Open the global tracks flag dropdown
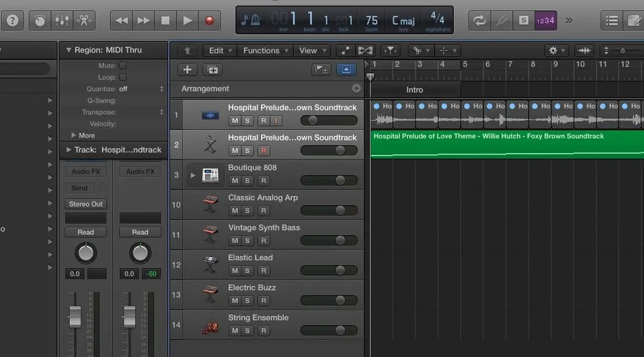The width and height of the screenshot is (644, 357). pos(321,69)
